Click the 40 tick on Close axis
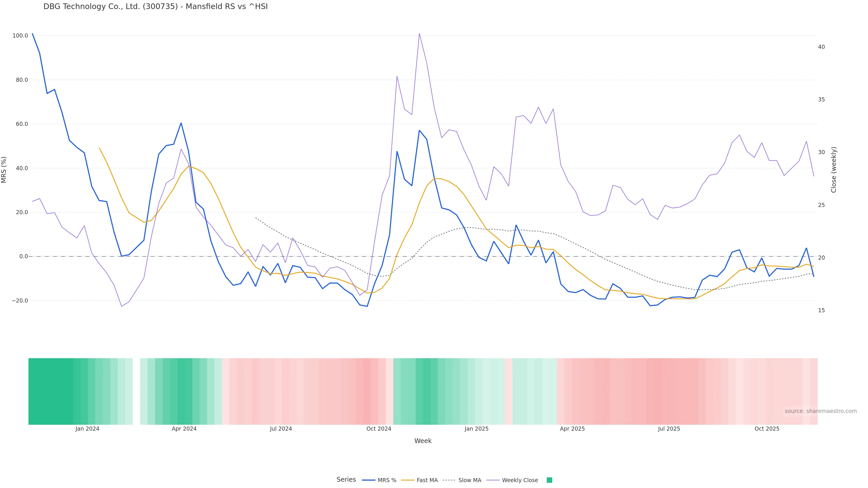The image size is (868, 488). [821, 47]
